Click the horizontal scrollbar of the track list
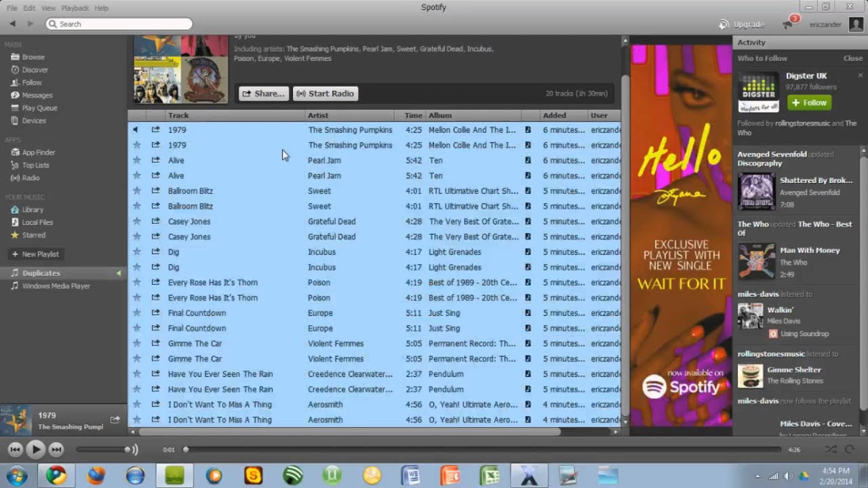868x488 pixels. click(349, 431)
